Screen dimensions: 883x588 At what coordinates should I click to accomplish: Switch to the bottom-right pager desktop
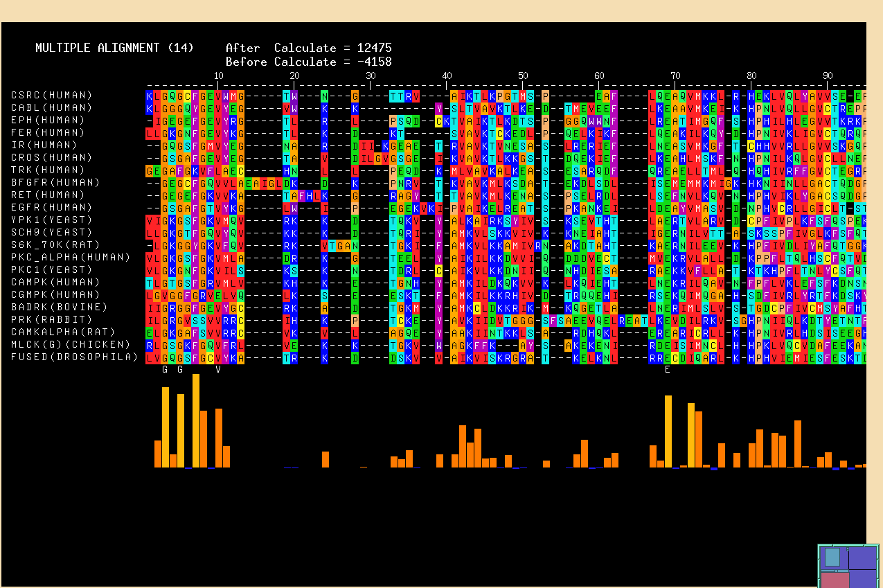[863, 579]
